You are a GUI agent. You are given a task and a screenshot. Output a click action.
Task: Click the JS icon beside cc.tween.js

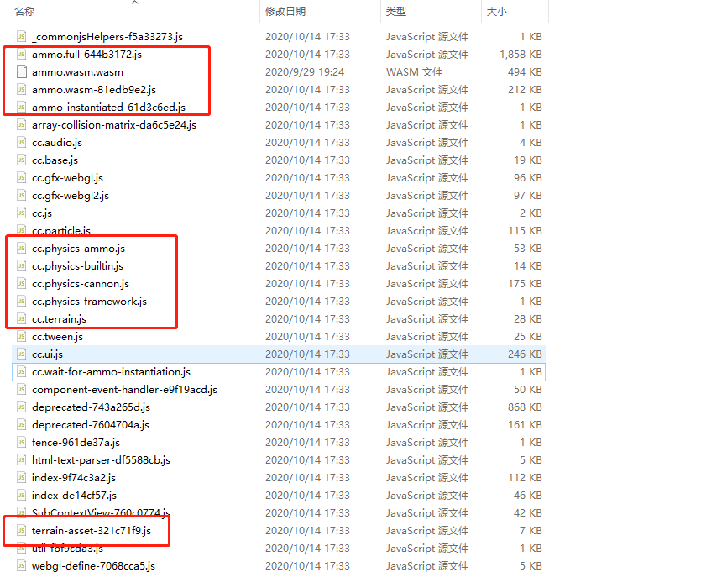22,337
